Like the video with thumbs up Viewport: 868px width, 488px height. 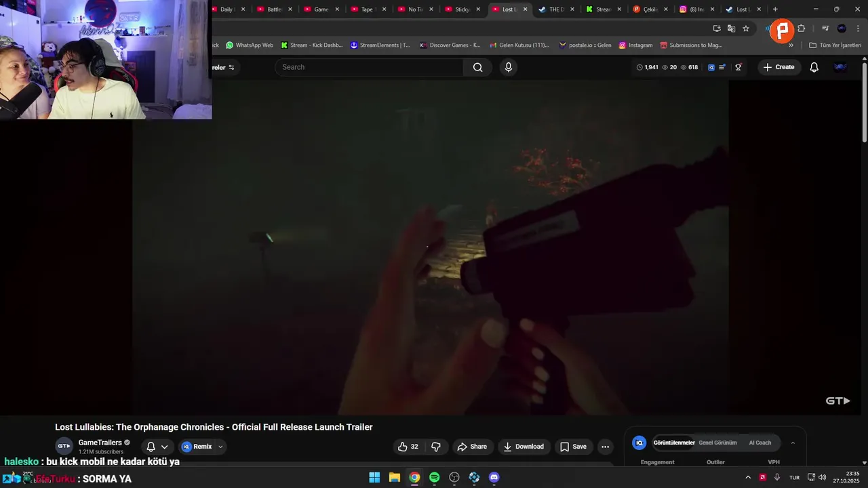(408, 447)
